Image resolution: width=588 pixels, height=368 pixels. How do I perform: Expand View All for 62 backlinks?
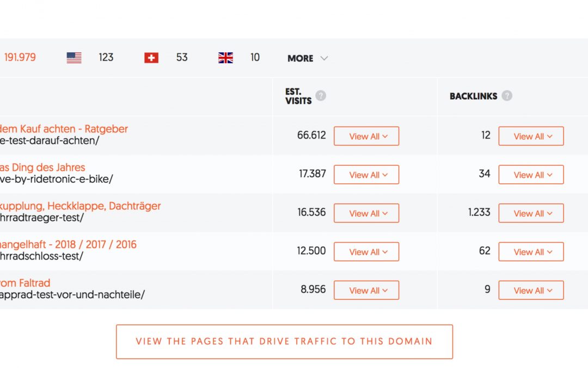(x=531, y=252)
